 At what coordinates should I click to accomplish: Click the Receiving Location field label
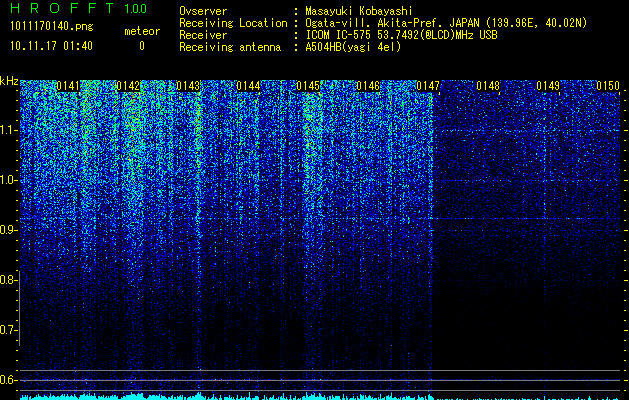click(233, 23)
